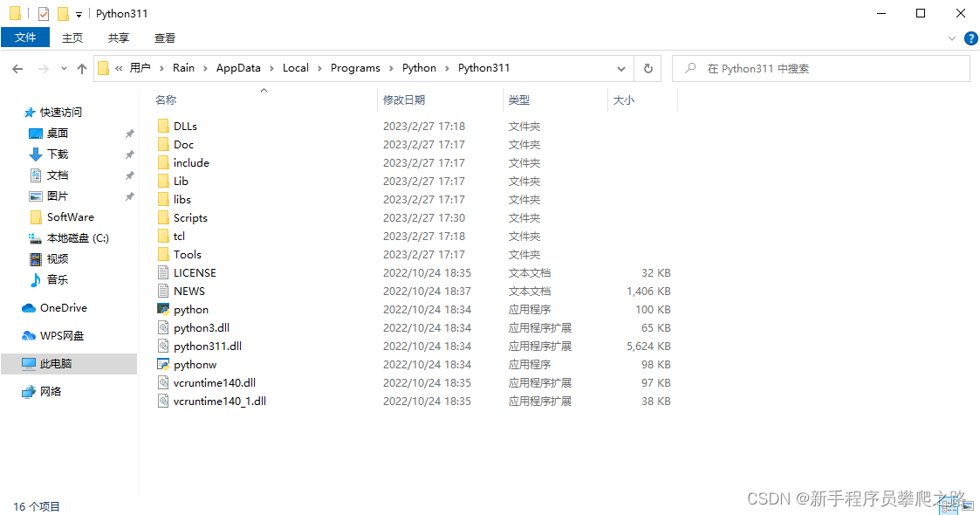Open the recent locations dropdown arrow
The width and height of the screenshot is (980, 515).
(64, 68)
